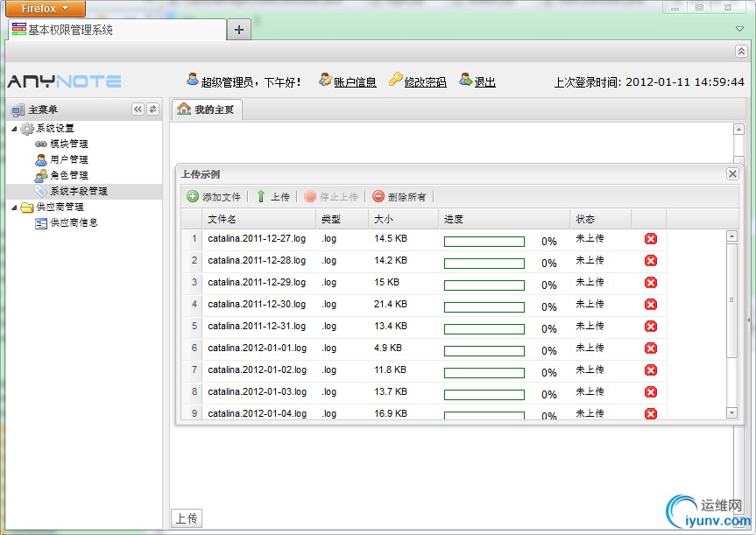756x535 pixels.
Task: Collapse the 系统设置 tree node arrow
Action: tap(15, 129)
